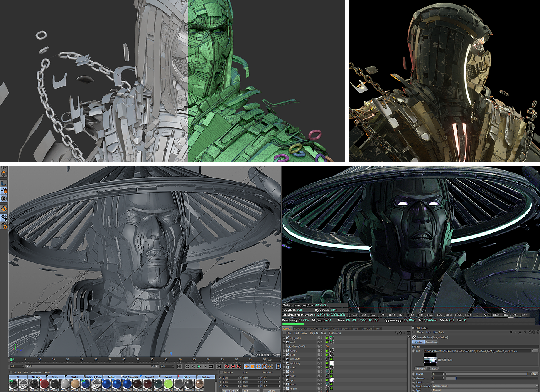Open the Animation shader tab
The width and height of the screenshot is (540, 392).
[431, 342]
